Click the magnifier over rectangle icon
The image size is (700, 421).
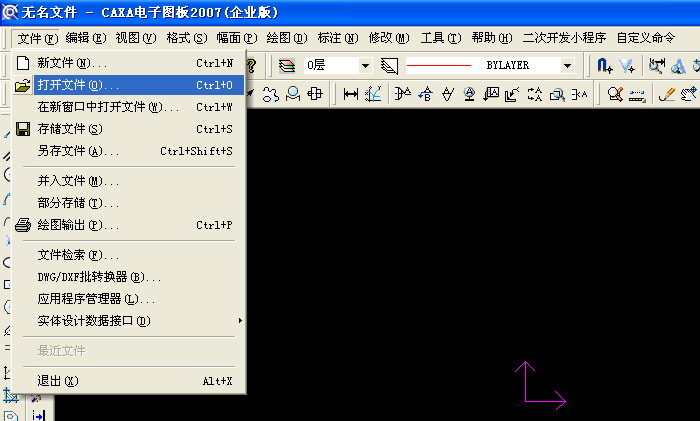pyautogui.click(x=557, y=94)
